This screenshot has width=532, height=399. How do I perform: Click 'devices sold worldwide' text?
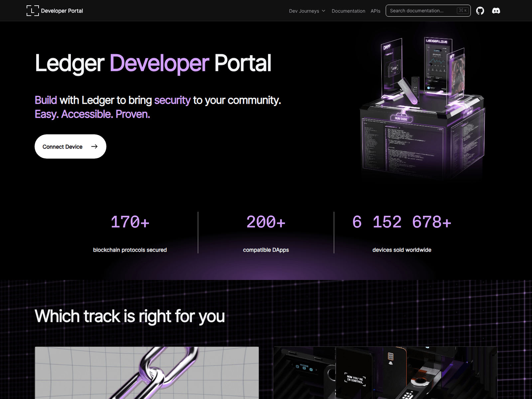[402, 250]
